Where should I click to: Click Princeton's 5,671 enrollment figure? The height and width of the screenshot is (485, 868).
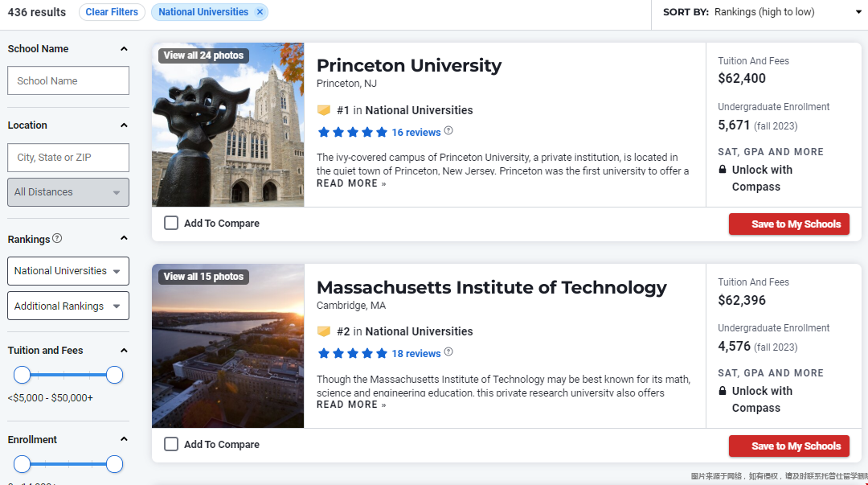(x=734, y=125)
